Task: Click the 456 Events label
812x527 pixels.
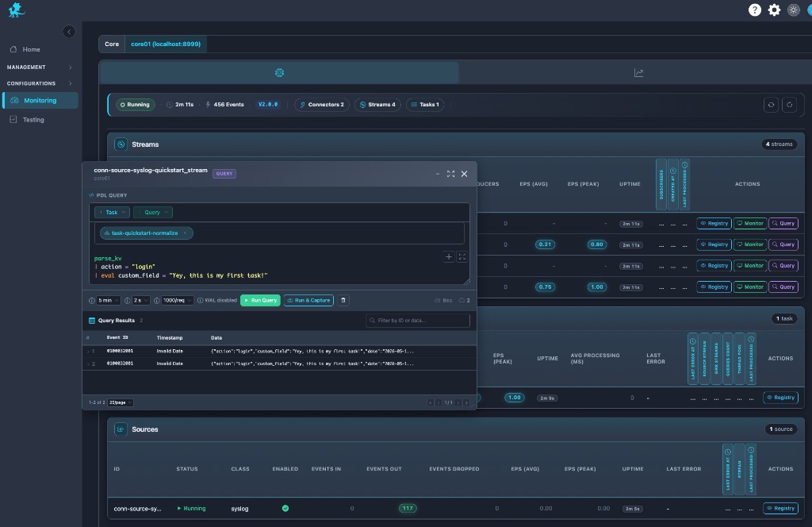Action: click(x=224, y=105)
